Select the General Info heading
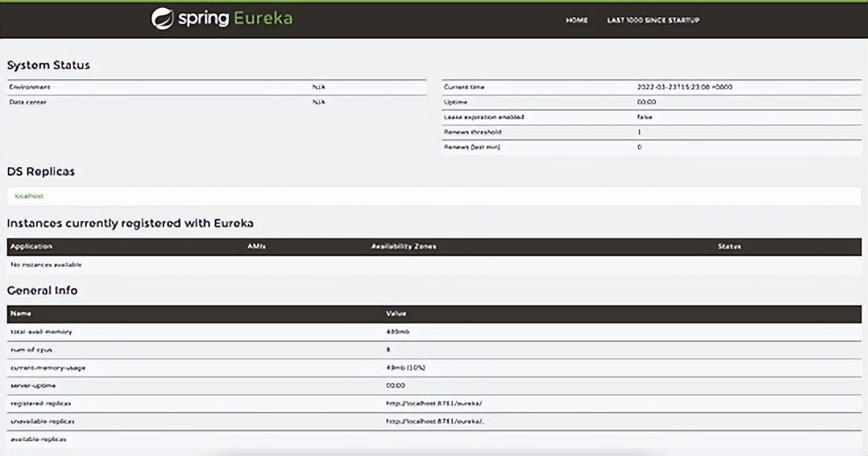868x456 pixels. click(42, 290)
